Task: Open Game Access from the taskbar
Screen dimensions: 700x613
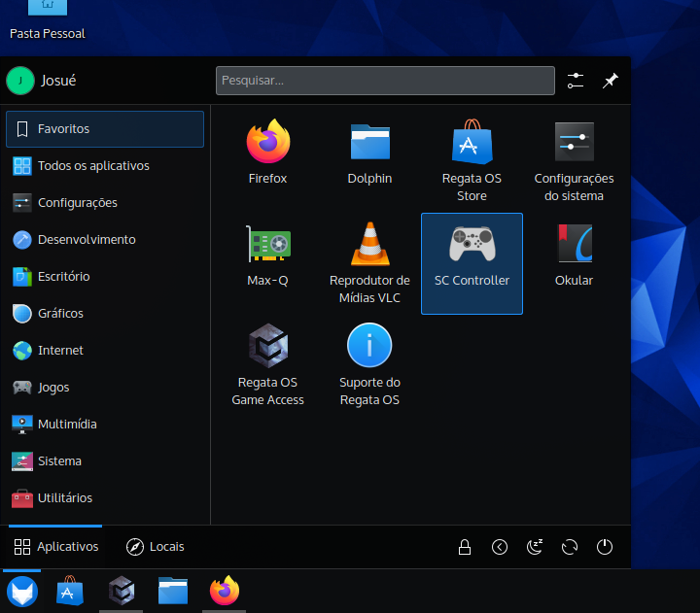Action: click(x=122, y=592)
